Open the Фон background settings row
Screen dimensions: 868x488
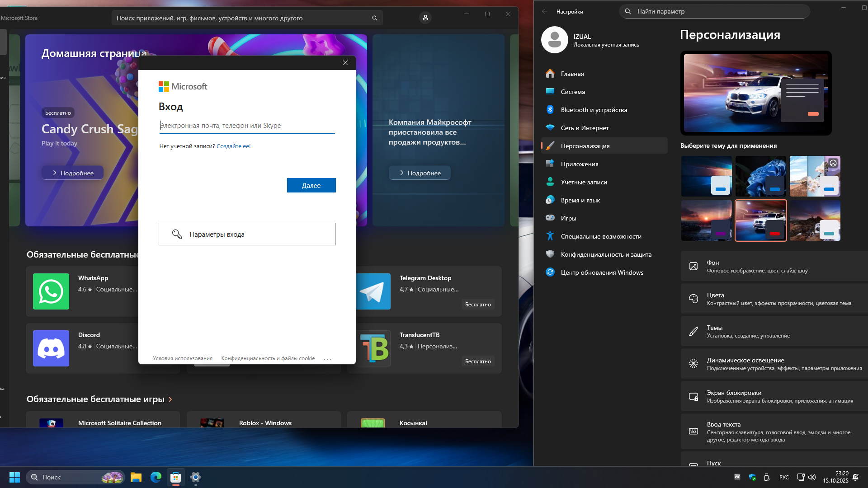(774, 266)
